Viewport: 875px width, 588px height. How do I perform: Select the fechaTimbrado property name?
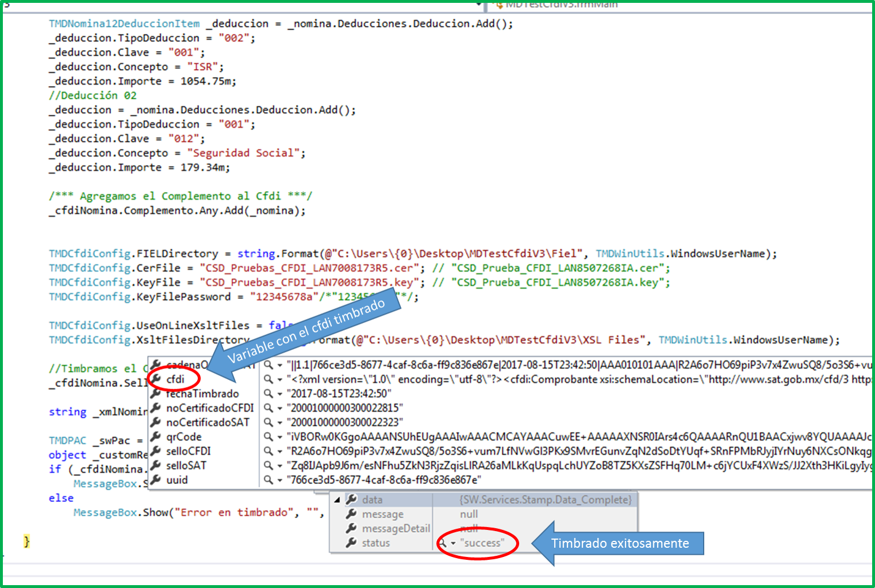[x=202, y=394]
